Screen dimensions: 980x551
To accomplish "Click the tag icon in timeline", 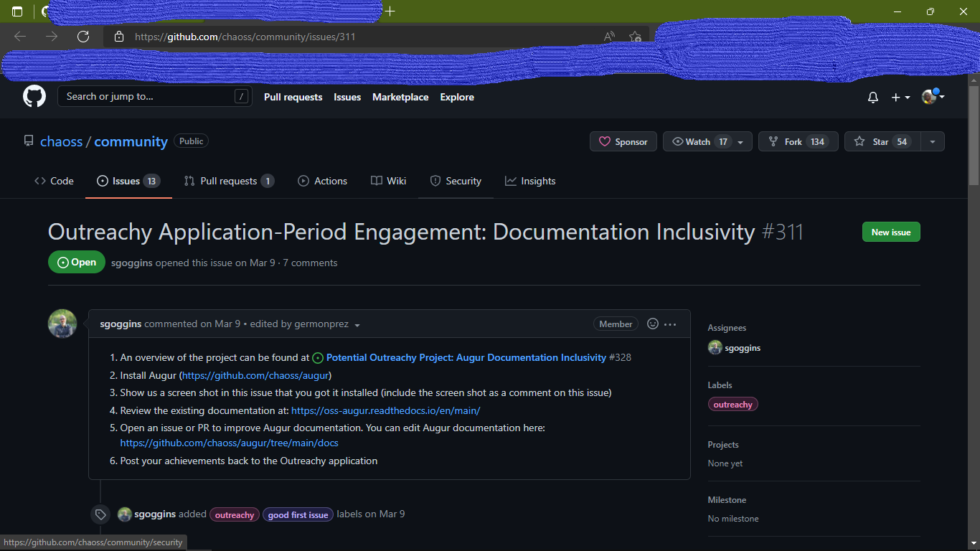I will tap(100, 514).
